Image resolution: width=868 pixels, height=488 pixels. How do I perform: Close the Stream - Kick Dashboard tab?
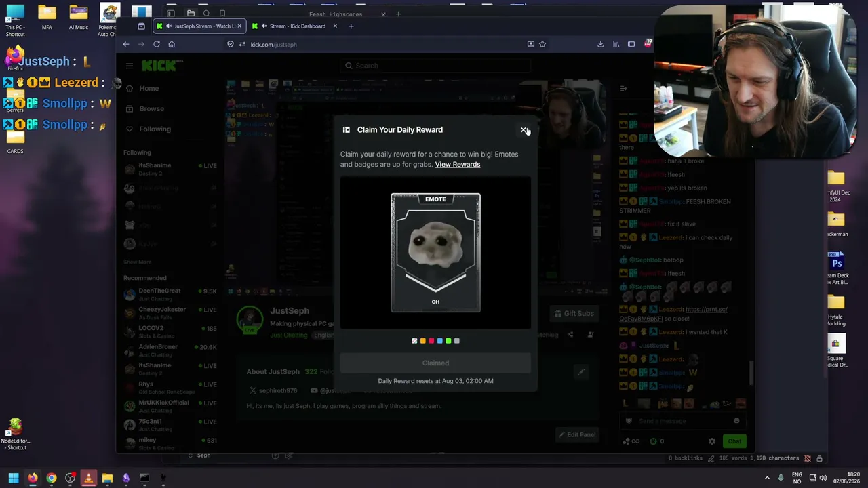[334, 26]
